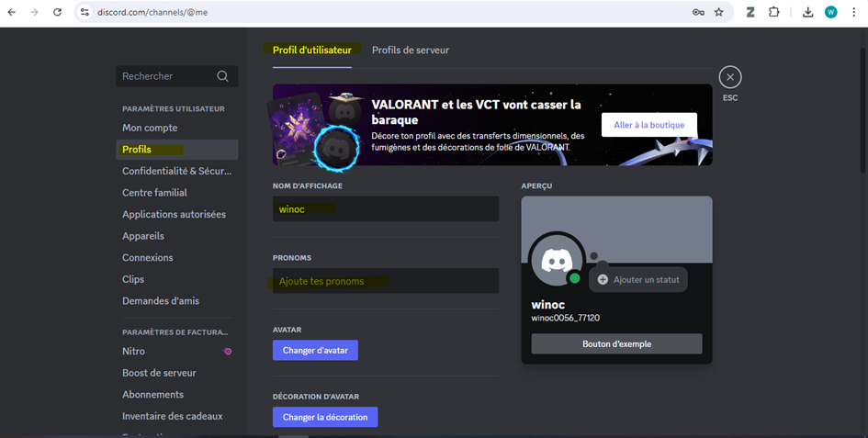Open the browser extensions puzzle icon
The image size is (868, 438).
[774, 12]
